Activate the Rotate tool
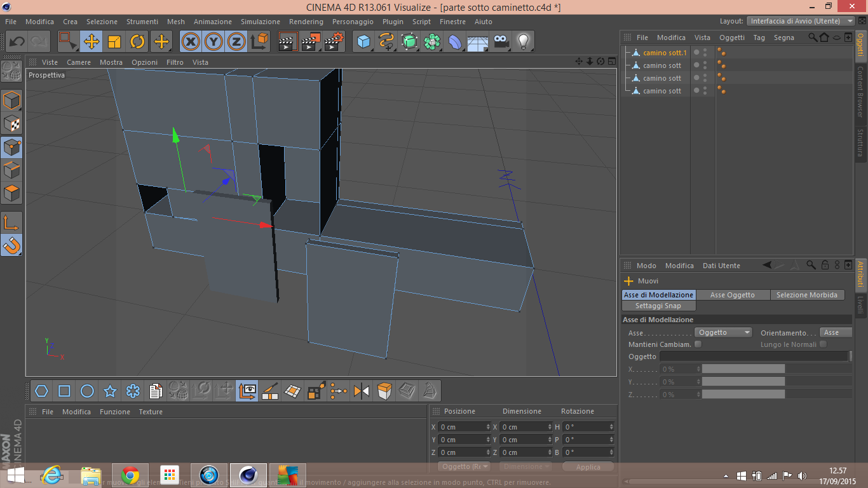The width and height of the screenshot is (868, 488). pos(138,42)
